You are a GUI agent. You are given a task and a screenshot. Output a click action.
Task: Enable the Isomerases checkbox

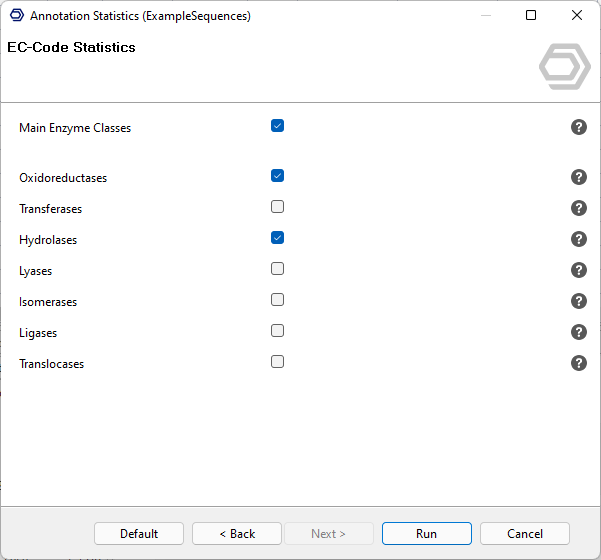coord(278,300)
